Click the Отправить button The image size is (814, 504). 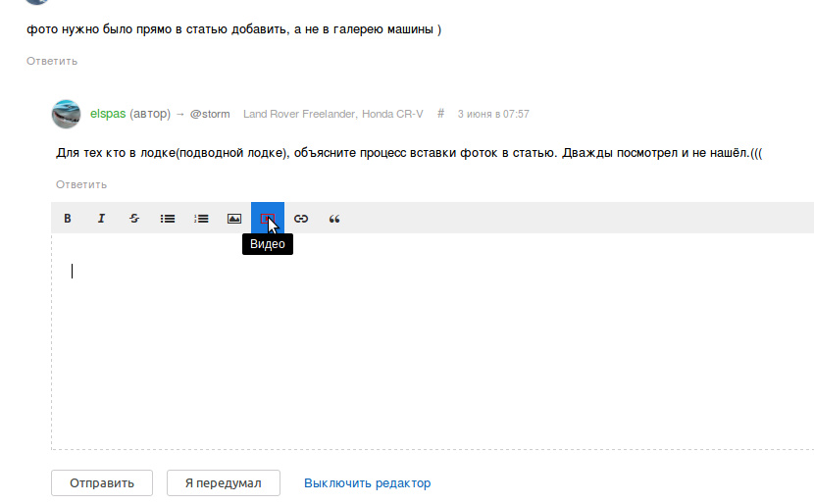pos(102,483)
